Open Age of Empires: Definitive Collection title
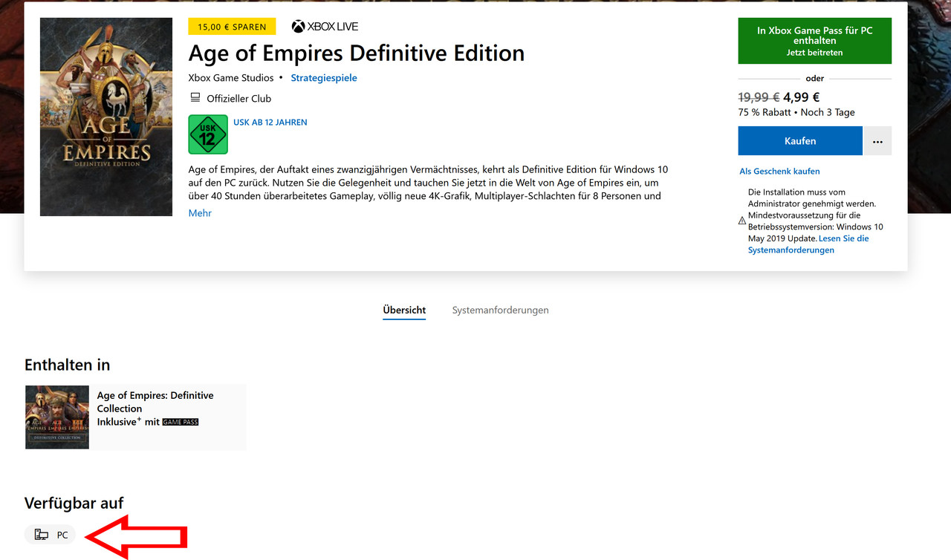This screenshot has width=951, height=560. pyautogui.click(x=155, y=402)
